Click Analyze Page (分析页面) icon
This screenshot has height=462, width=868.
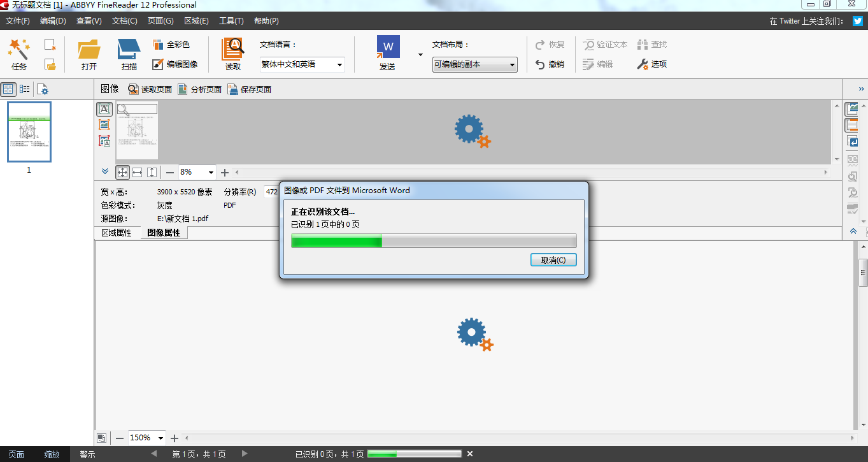(x=199, y=89)
